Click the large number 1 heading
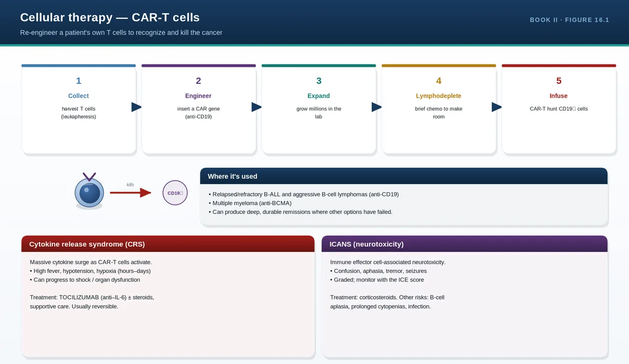 click(x=79, y=81)
